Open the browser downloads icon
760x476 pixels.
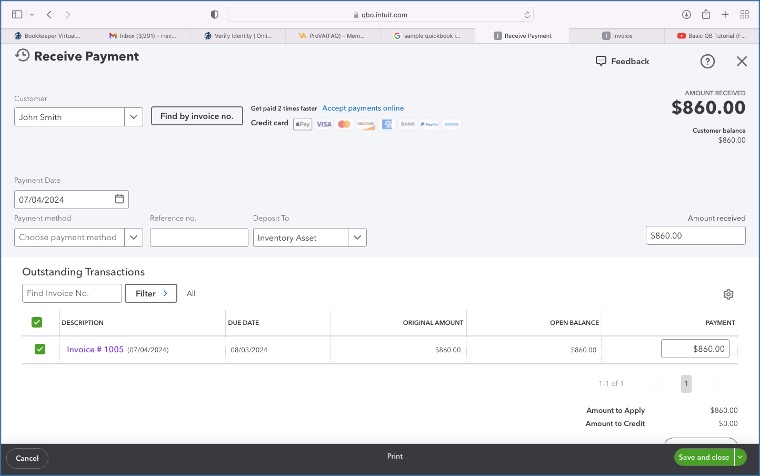click(686, 15)
